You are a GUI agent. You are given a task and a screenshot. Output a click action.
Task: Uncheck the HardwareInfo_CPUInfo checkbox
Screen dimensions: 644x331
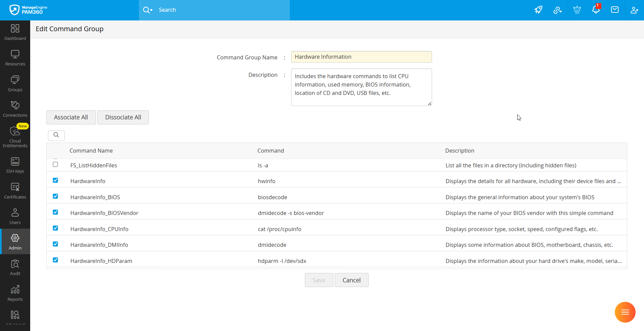55,228
